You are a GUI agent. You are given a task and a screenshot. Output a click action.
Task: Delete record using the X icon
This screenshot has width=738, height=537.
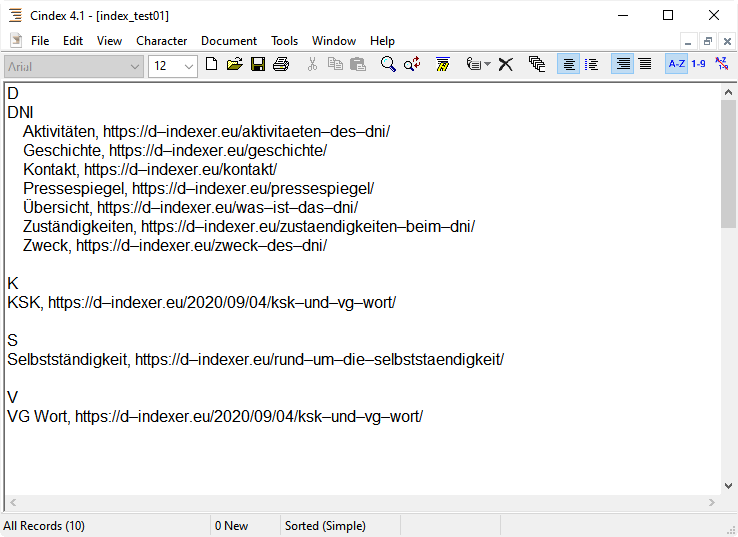pyautogui.click(x=506, y=65)
